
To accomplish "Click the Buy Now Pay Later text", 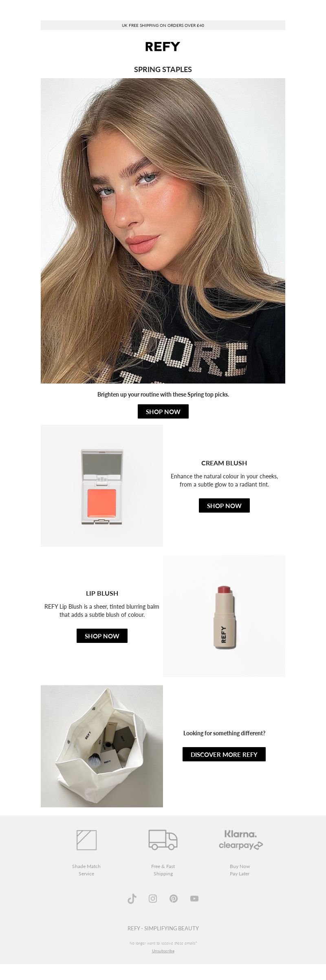I will pyautogui.click(x=240, y=870).
